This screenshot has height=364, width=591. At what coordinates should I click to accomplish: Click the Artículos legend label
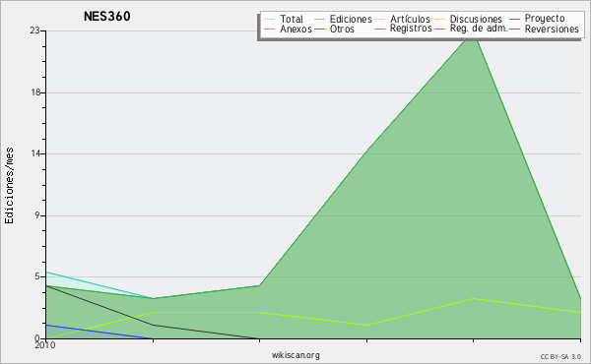click(x=410, y=19)
